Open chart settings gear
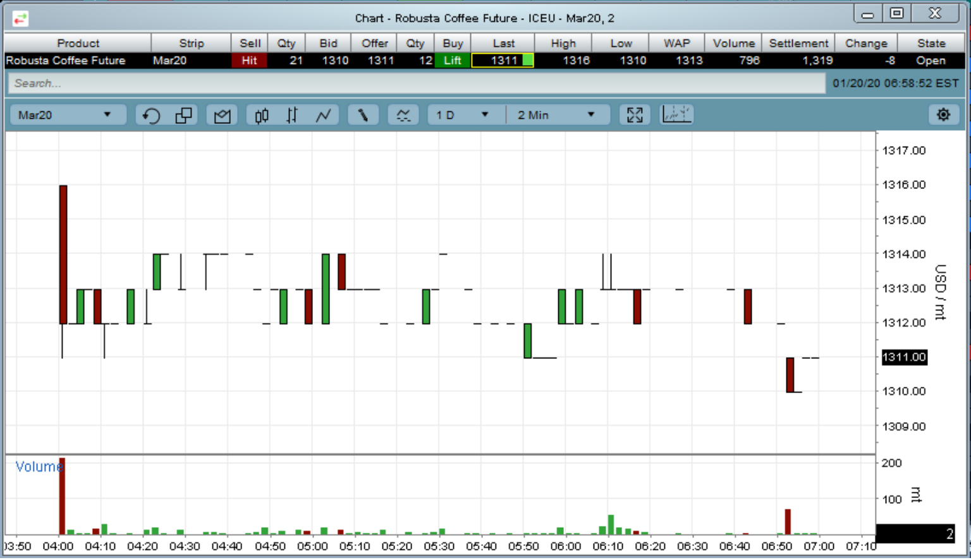971x560 pixels. [x=943, y=115]
